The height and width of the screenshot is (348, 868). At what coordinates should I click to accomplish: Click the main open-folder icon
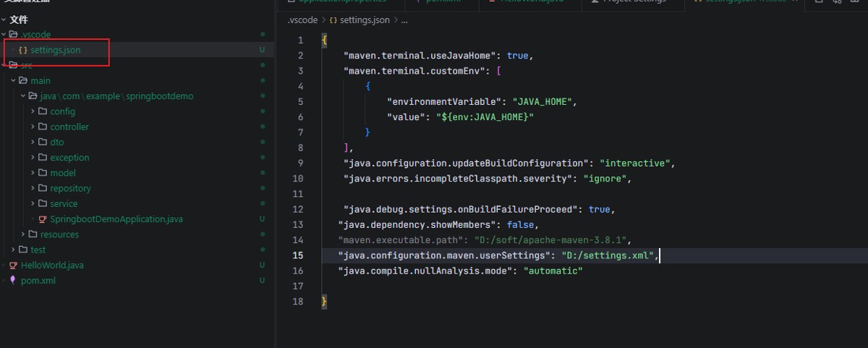coord(24,80)
